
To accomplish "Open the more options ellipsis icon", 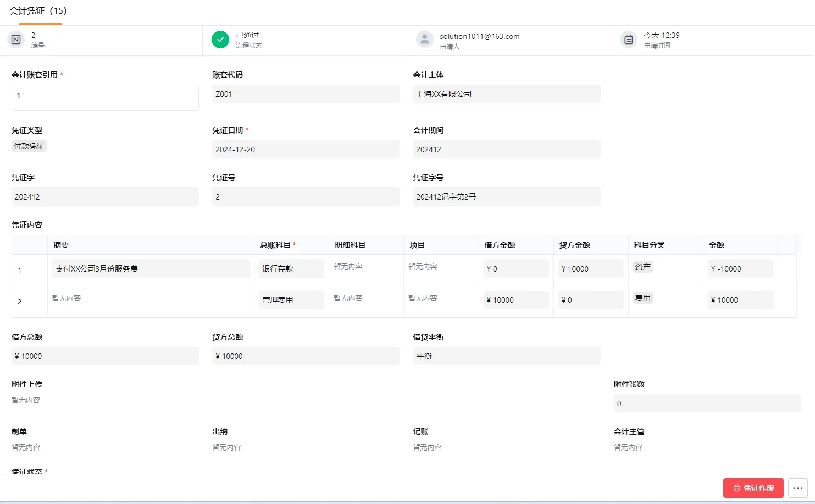I will point(798,488).
